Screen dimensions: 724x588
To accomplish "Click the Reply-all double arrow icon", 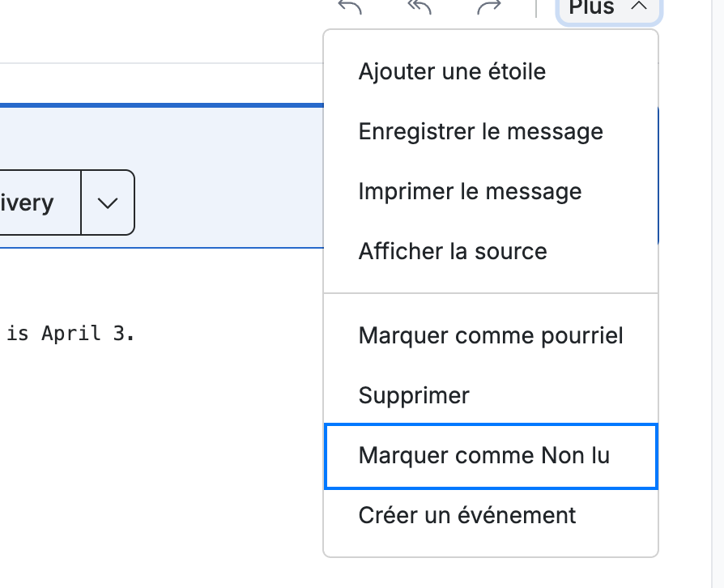I will (419, 7).
